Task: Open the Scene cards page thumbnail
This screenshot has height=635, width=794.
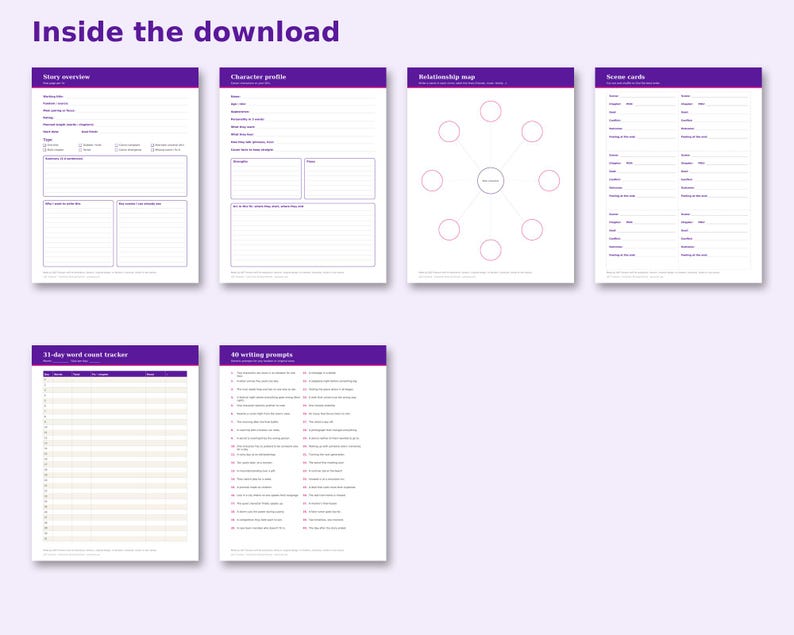Action: [679, 175]
